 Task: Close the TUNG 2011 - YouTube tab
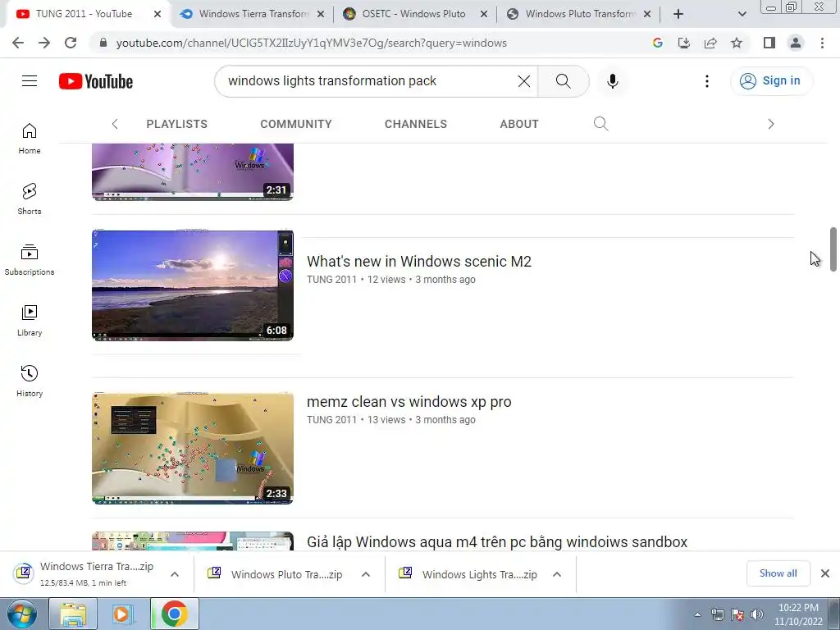157,14
